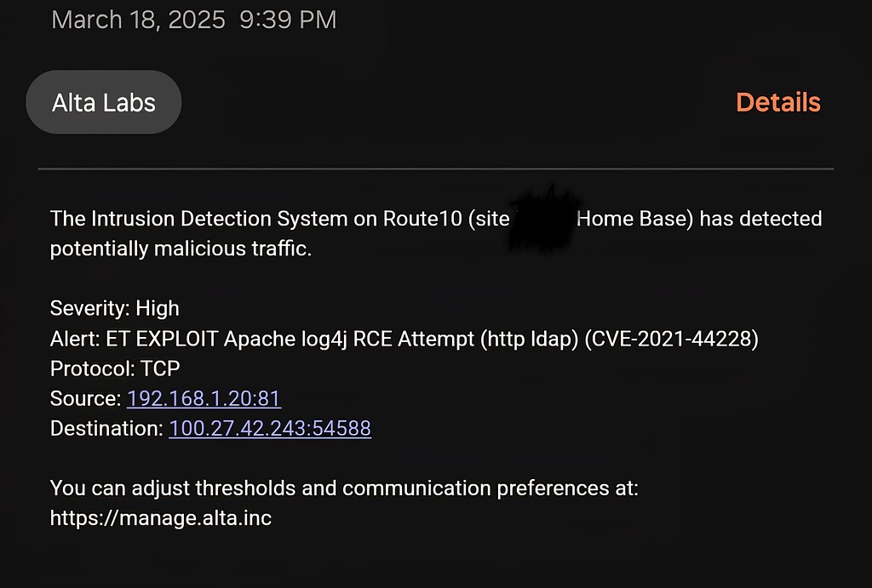Open the Details link
Viewport: 872px width, 588px height.
click(777, 102)
